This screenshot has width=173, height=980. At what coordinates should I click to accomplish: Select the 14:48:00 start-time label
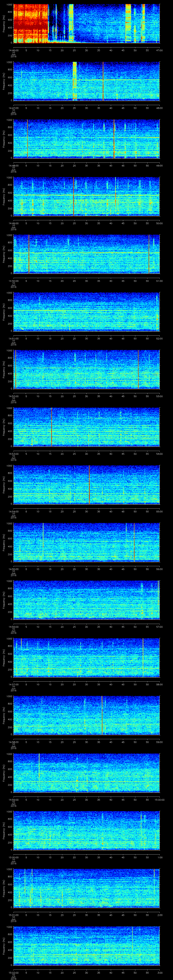pyautogui.click(x=13, y=166)
